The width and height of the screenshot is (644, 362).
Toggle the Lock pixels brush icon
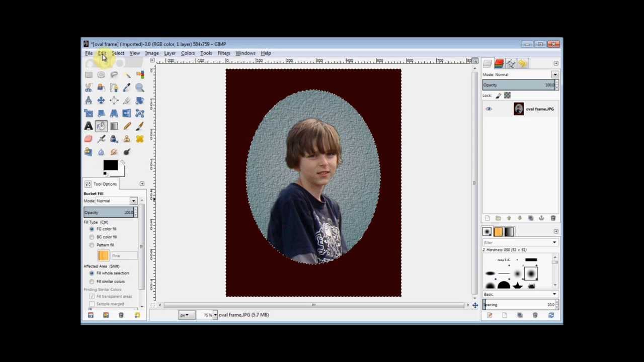point(499,96)
